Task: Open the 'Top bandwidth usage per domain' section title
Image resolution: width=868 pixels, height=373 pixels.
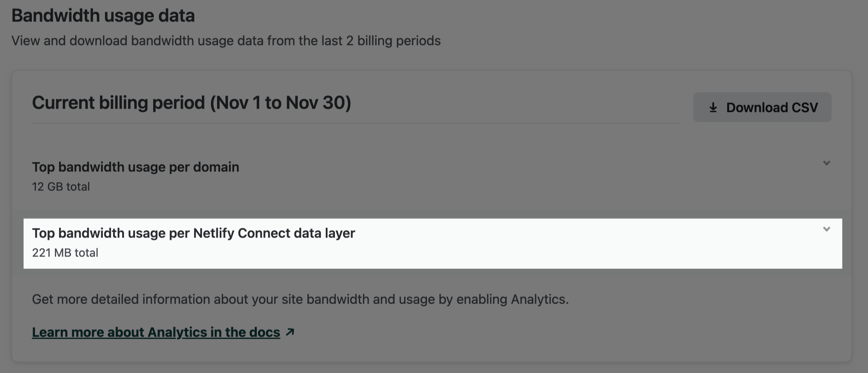Action: (135, 167)
